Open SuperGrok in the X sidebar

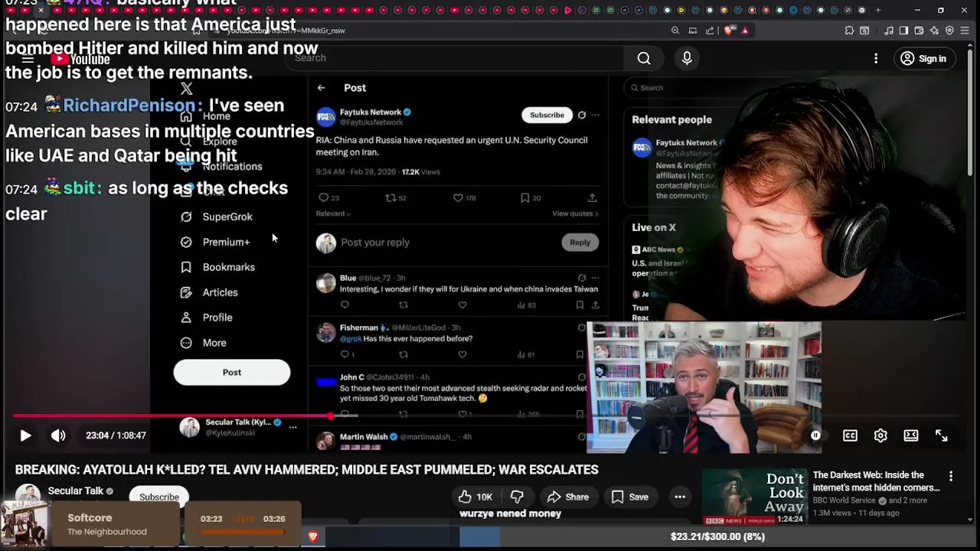coord(217,217)
